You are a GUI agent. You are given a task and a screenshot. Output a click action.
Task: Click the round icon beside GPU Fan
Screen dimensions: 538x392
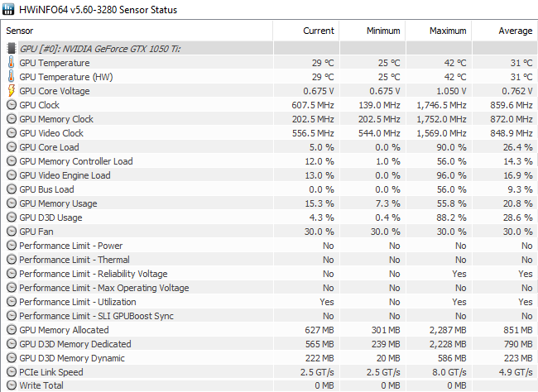(x=12, y=232)
